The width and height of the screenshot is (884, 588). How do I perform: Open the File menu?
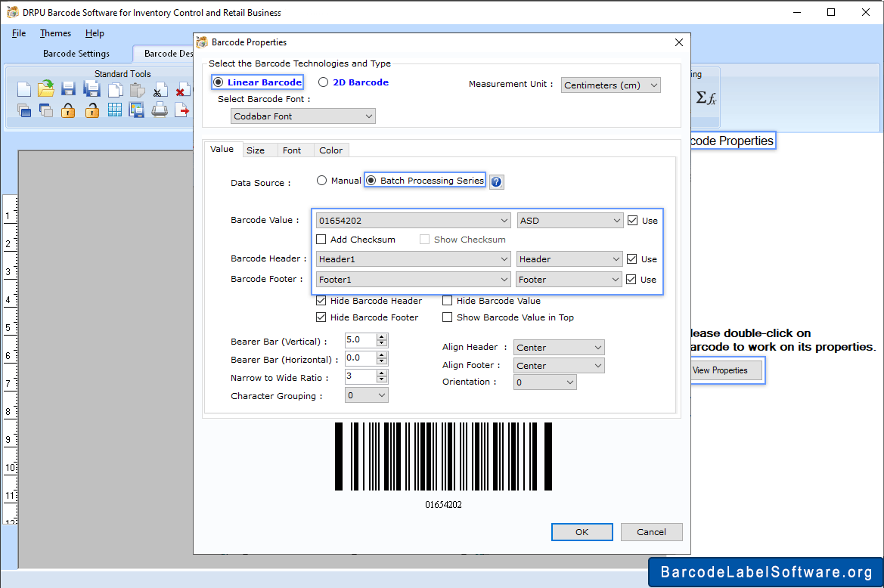click(19, 33)
